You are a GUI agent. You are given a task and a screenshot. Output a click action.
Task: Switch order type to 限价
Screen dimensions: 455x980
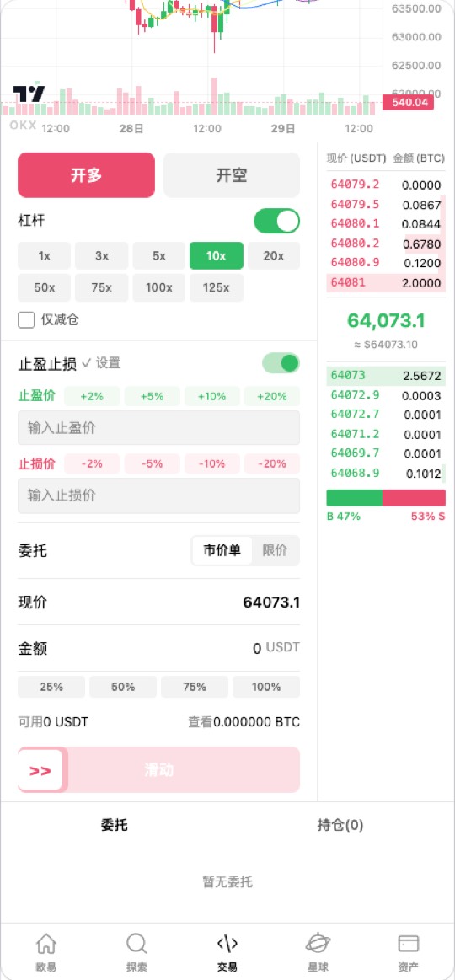[x=275, y=550]
